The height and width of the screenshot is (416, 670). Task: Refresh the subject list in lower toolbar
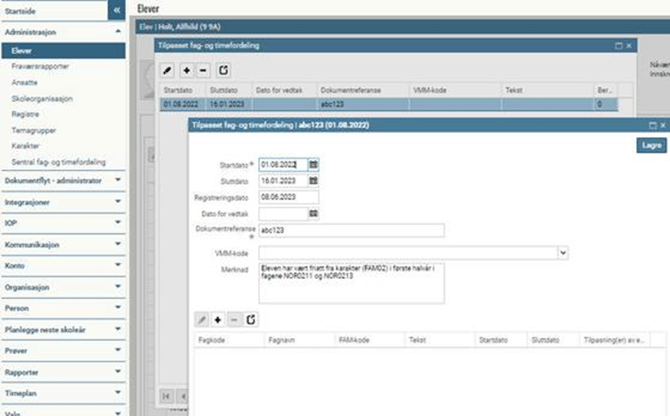pos(251,318)
